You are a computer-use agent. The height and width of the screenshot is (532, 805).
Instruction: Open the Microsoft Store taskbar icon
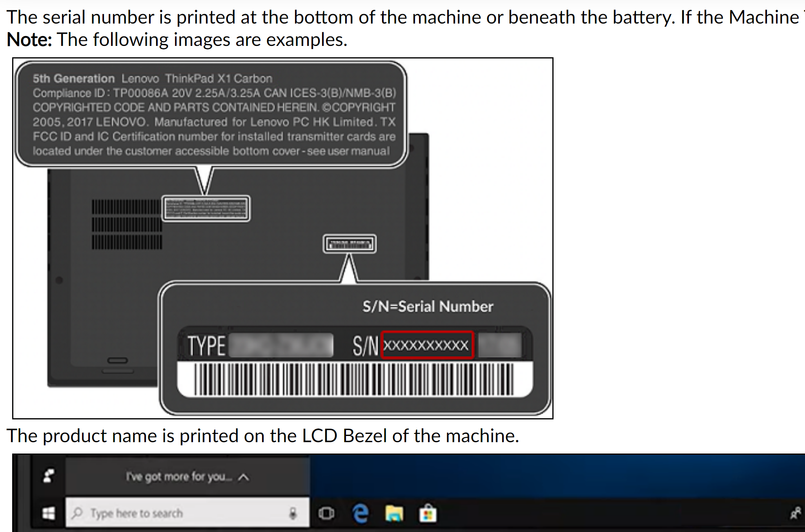click(x=428, y=513)
